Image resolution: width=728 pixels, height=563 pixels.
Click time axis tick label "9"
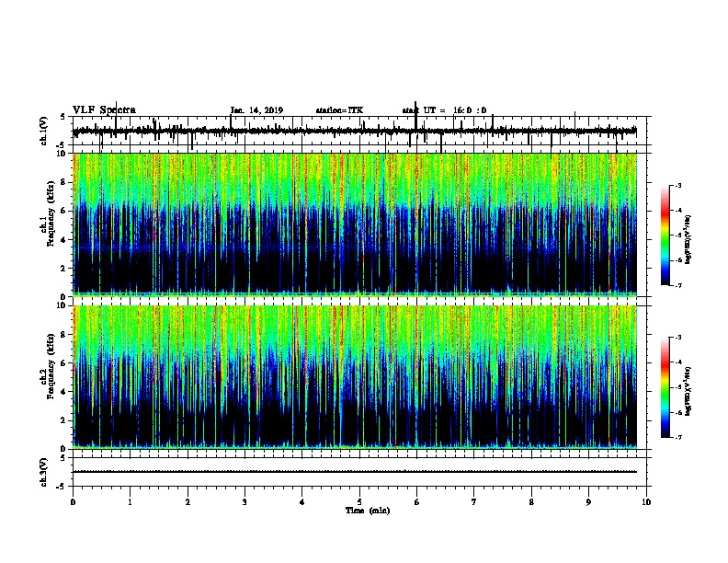588,502
